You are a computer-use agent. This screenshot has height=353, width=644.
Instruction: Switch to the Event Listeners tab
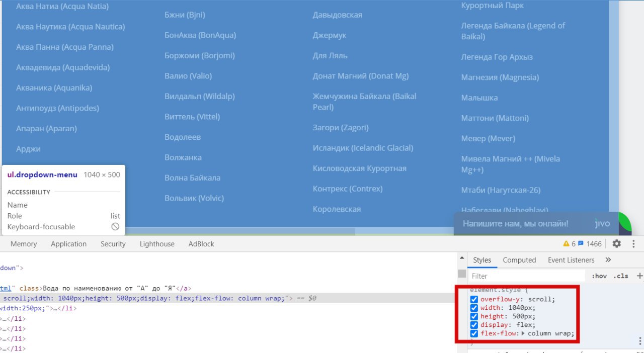(571, 260)
